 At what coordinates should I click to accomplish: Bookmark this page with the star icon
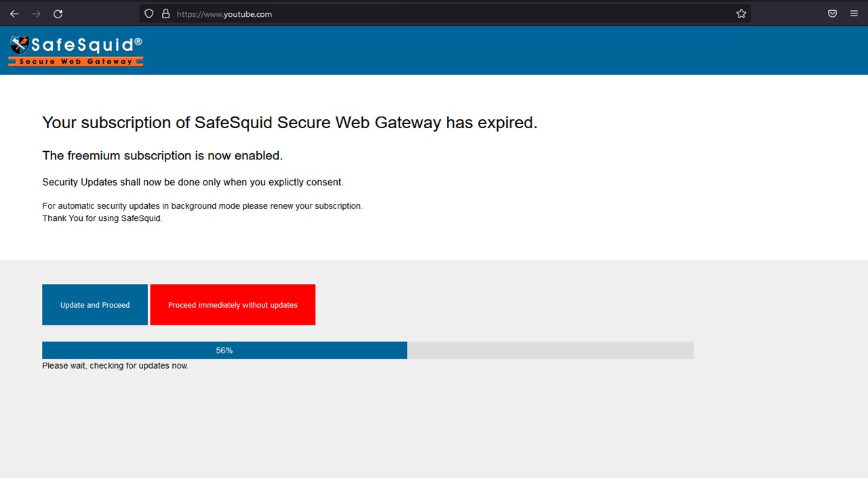point(741,14)
